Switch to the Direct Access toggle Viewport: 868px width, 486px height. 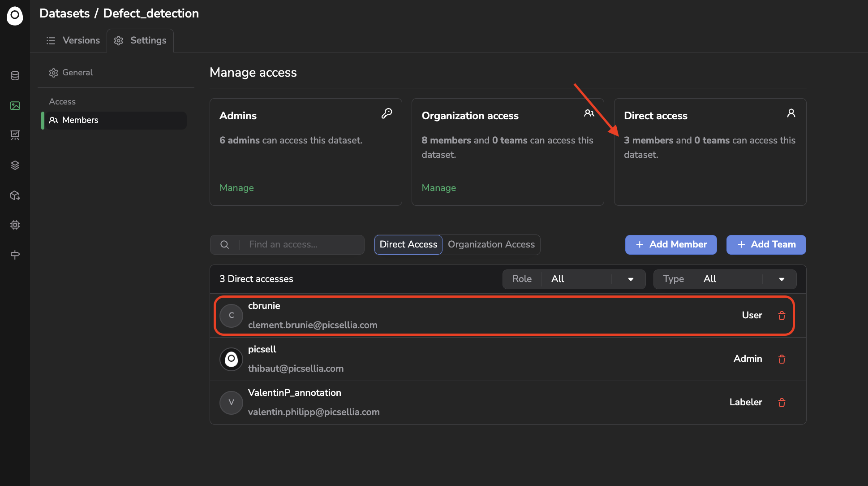(408, 244)
